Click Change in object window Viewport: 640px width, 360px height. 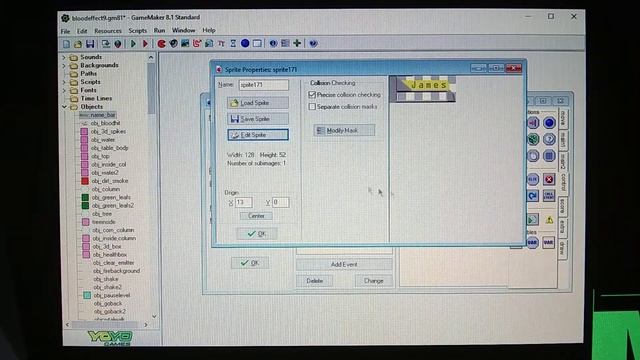pos(373,281)
